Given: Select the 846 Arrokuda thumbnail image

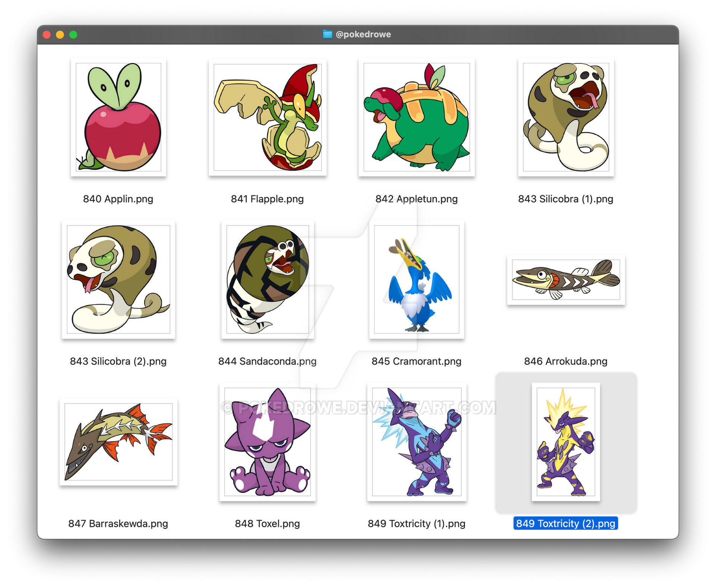Looking at the screenshot, I should tap(566, 279).
